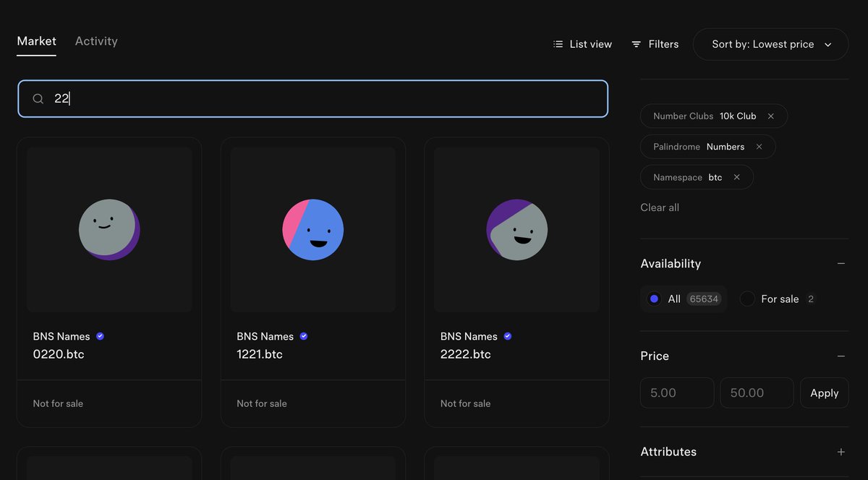Click the 2222.btc name text

coord(466,354)
